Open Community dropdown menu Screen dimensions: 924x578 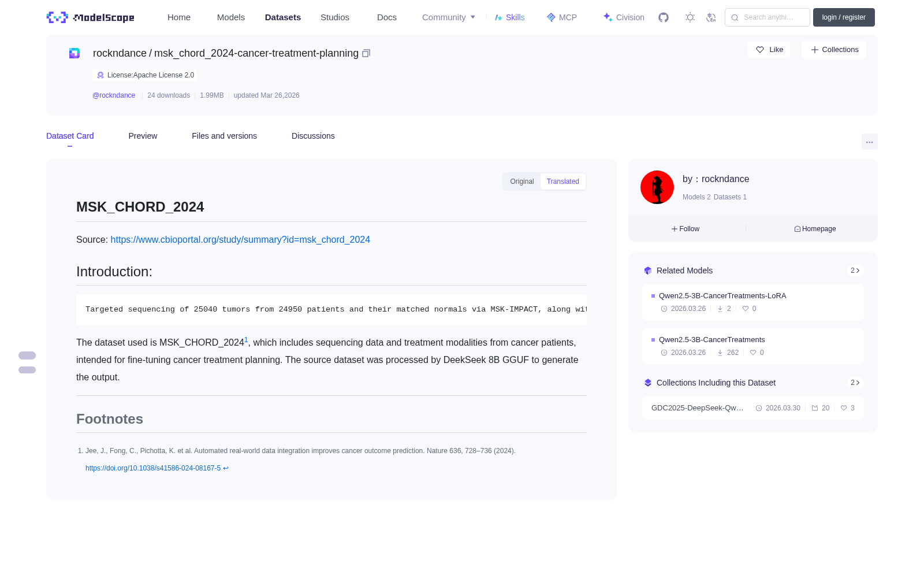pyautogui.click(x=449, y=17)
